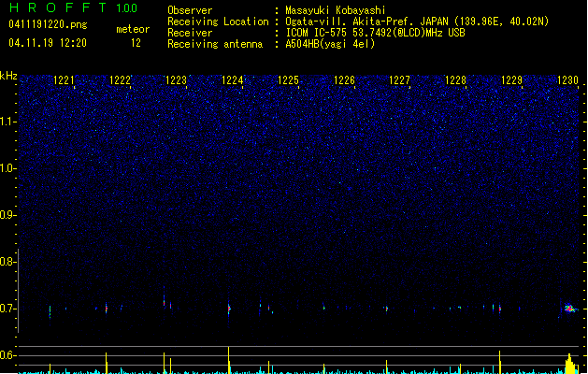Image resolution: width=588 pixels, height=374 pixels.
Task: Click the 1226 time marker
Action: click(344, 80)
